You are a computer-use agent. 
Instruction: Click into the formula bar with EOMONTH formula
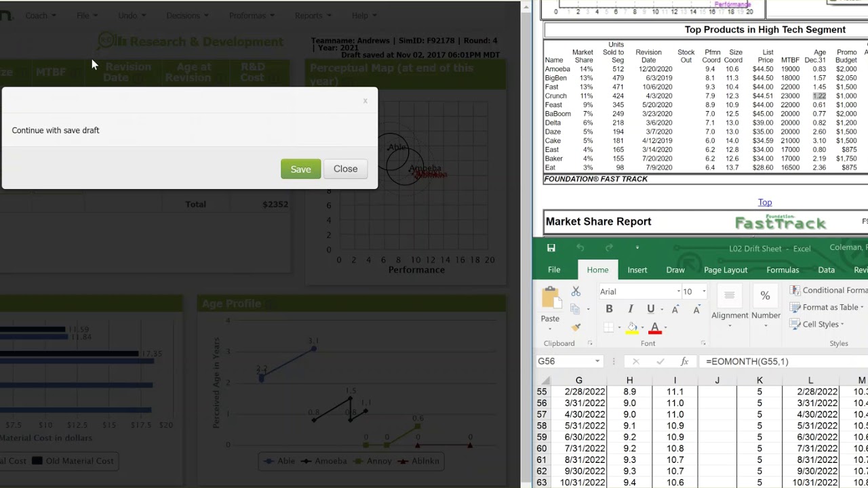(x=783, y=361)
